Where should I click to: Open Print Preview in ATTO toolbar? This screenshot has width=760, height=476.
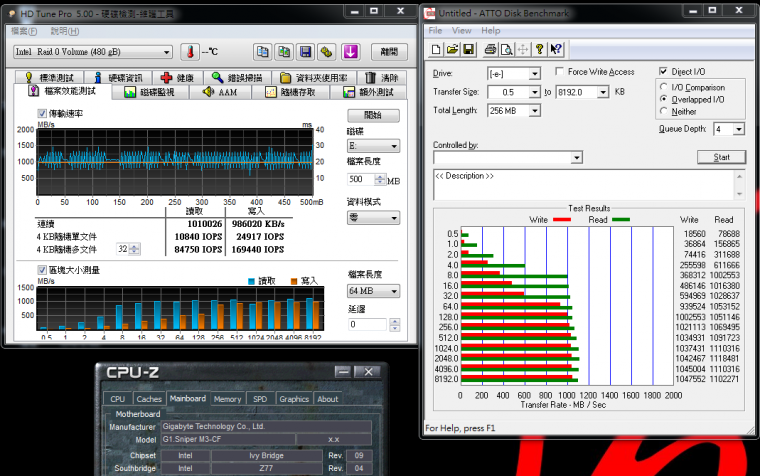[506, 49]
